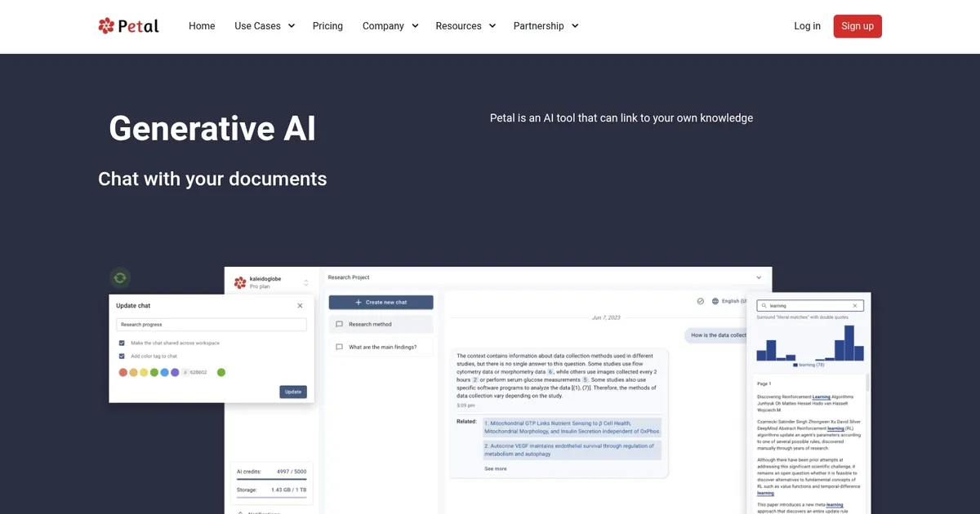This screenshot has height=514, width=980.
Task: Expand the Partnership menu
Action: click(x=546, y=26)
